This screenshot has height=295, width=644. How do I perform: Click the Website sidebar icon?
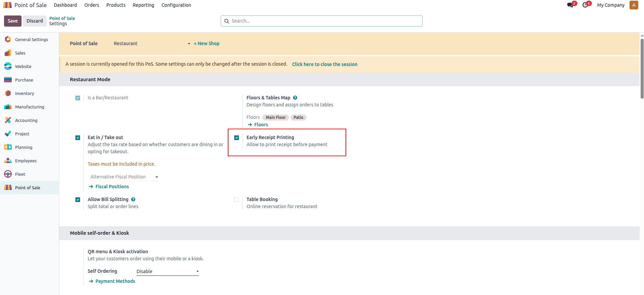coord(8,66)
